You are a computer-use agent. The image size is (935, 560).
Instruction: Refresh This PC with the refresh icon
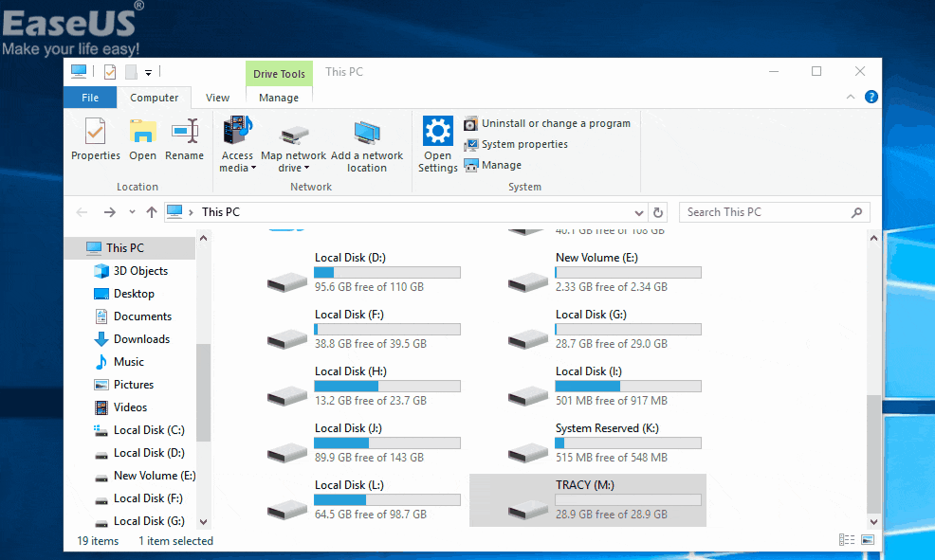(x=658, y=211)
